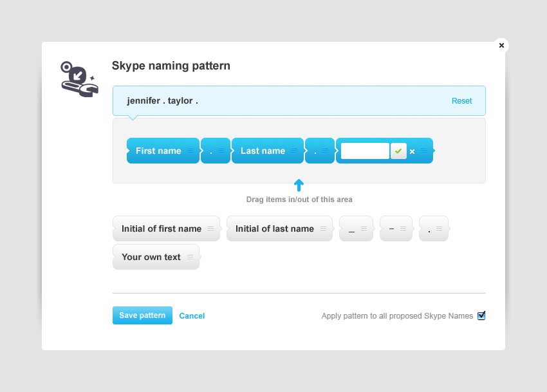
Task: Click the Reset link
Action: click(461, 101)
